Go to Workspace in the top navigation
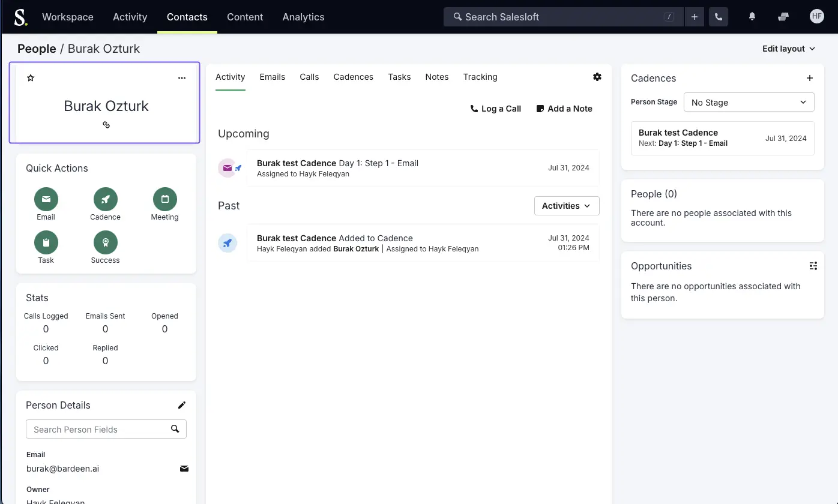The height and width of the screenshot is (504, 838). click(68, 17)
